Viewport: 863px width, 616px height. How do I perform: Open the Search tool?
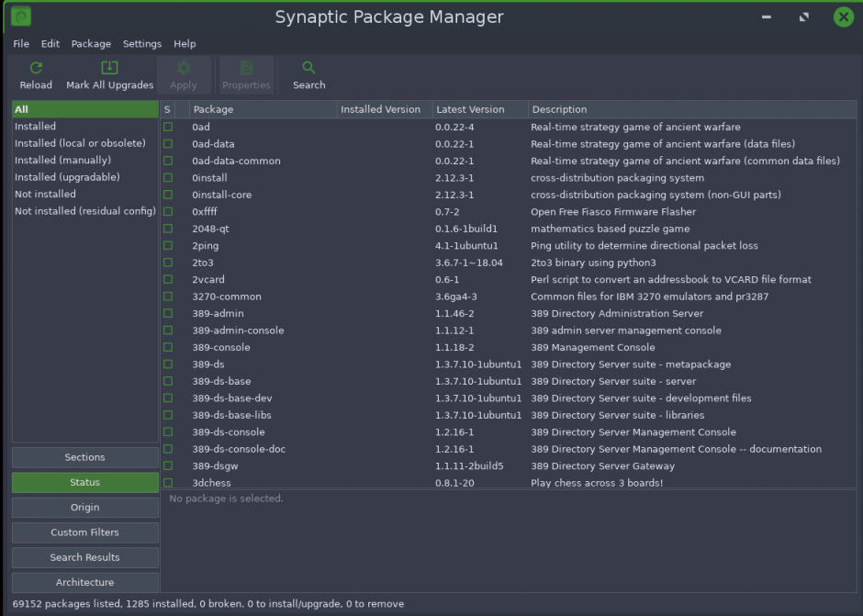pyautogui.click(x=308, y=73)
